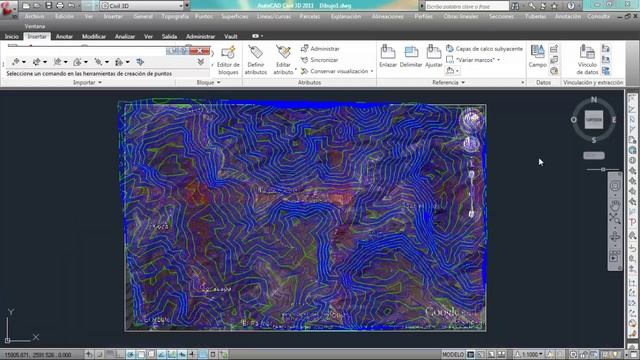Click the Orbit tool in navigation bar

pos(615,237)
